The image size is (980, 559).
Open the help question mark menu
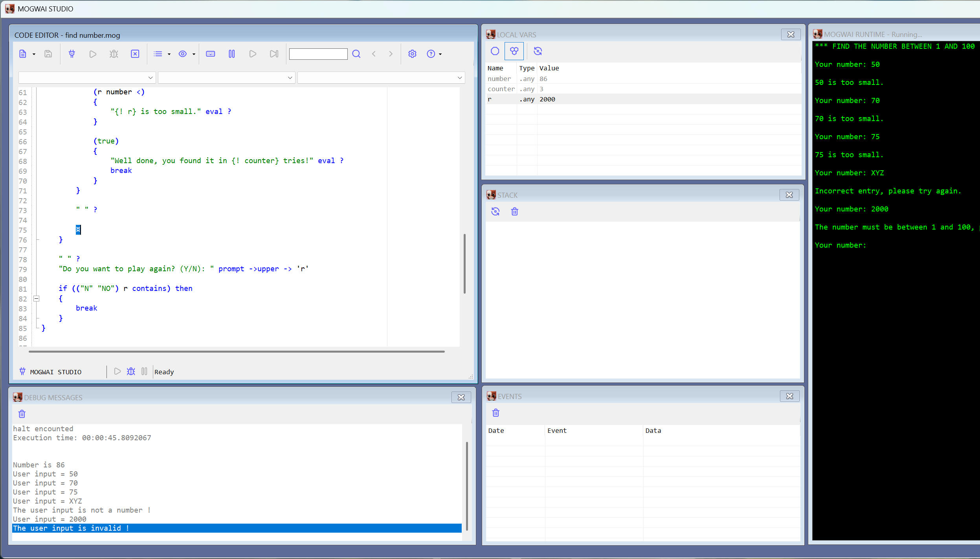click(x=431, y=54)
